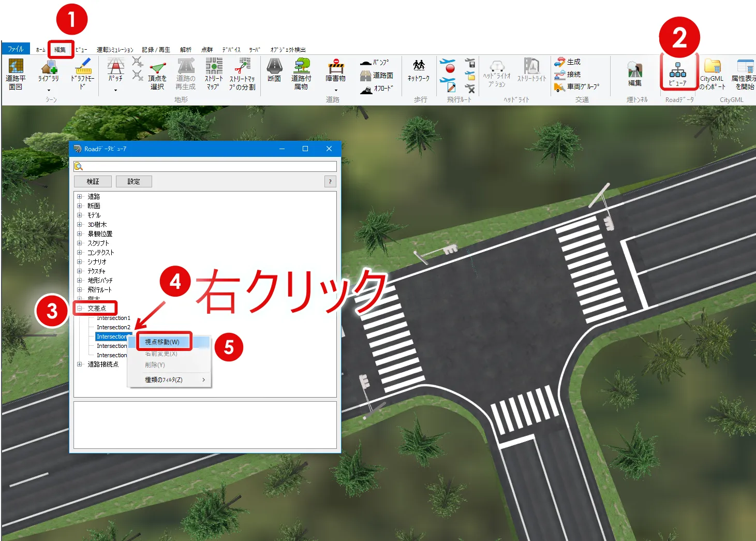Select the 障害物 obstacle icon
Screen dimensions: 756x541
click(x=335, y=71)
